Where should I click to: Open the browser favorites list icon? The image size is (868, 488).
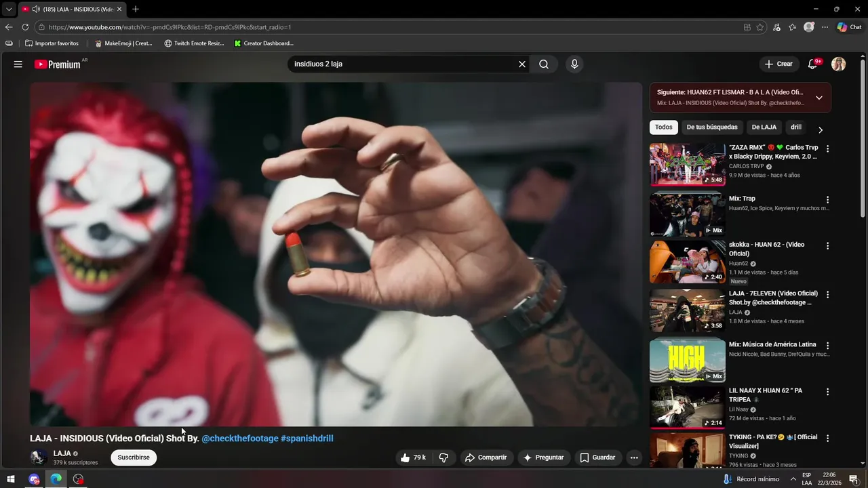click(793, 27)
